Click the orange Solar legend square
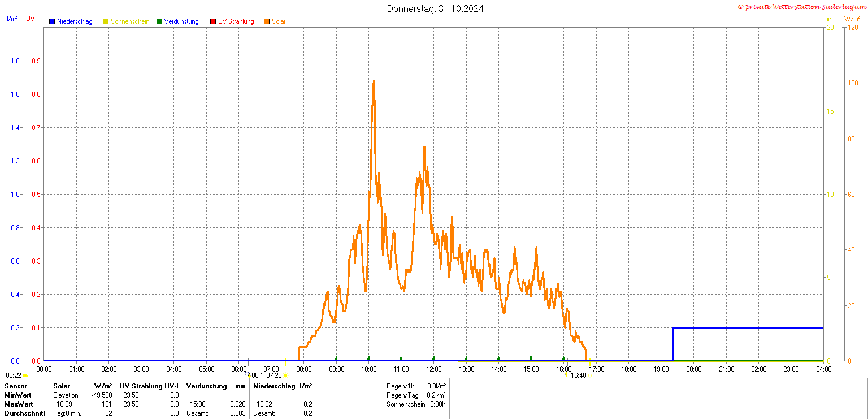 (x=267, y=21)
